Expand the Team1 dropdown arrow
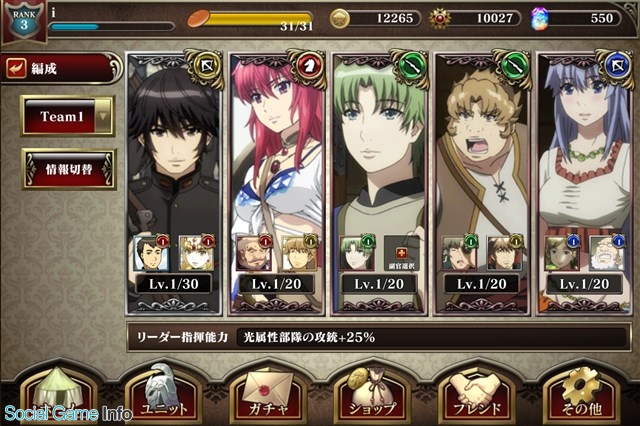Image resolution: width=640 pixels, height=426 pixels. click(x=103, y=116)
